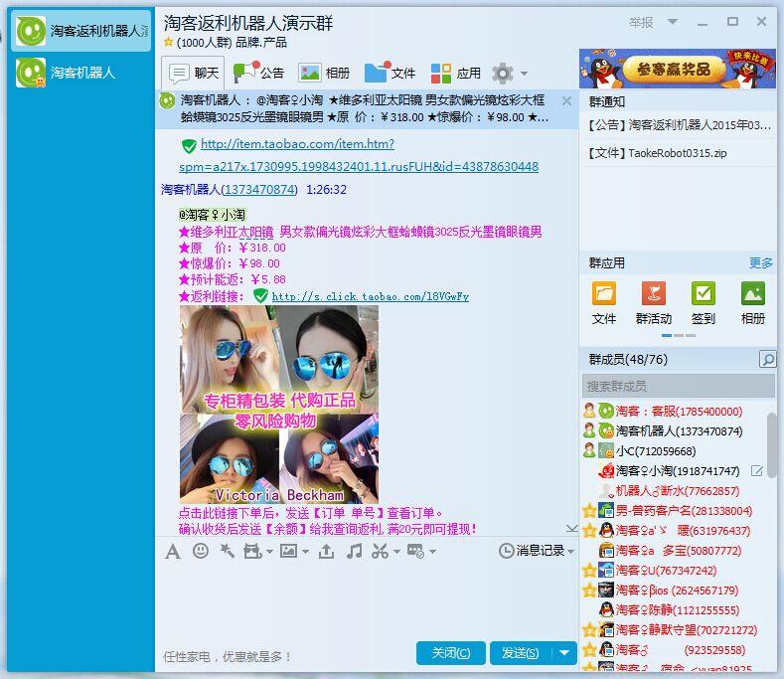
Task: Click the scroll-to-bottom arrow in chat area
Action: [x=572, y=529]
